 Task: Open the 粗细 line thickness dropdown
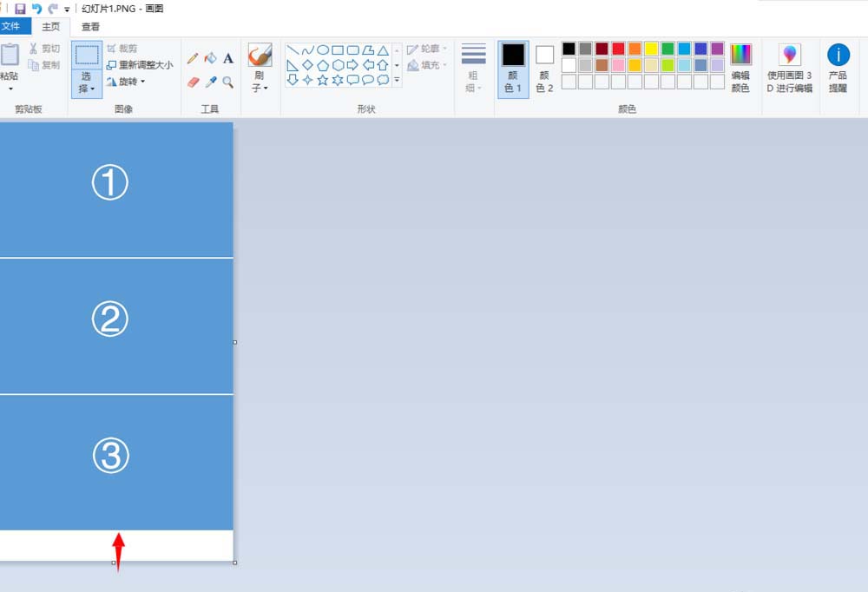pyautogui.click(x=473, y=68)
